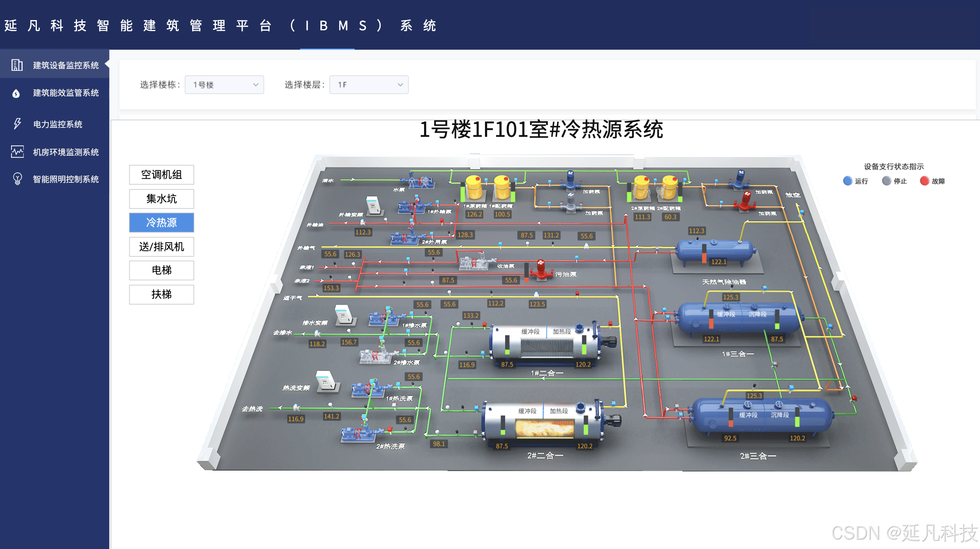
Task: Click the light bulb lighting control icon
Action: click(17, 179)
